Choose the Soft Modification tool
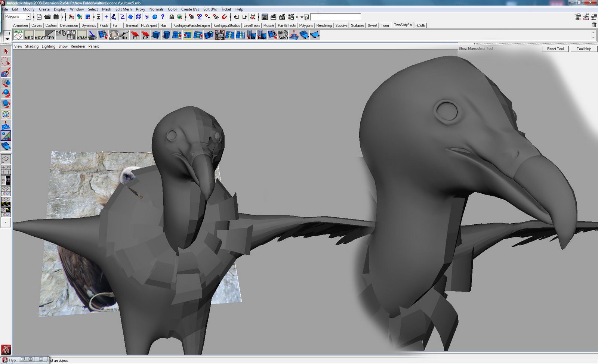 coord(6,125)
